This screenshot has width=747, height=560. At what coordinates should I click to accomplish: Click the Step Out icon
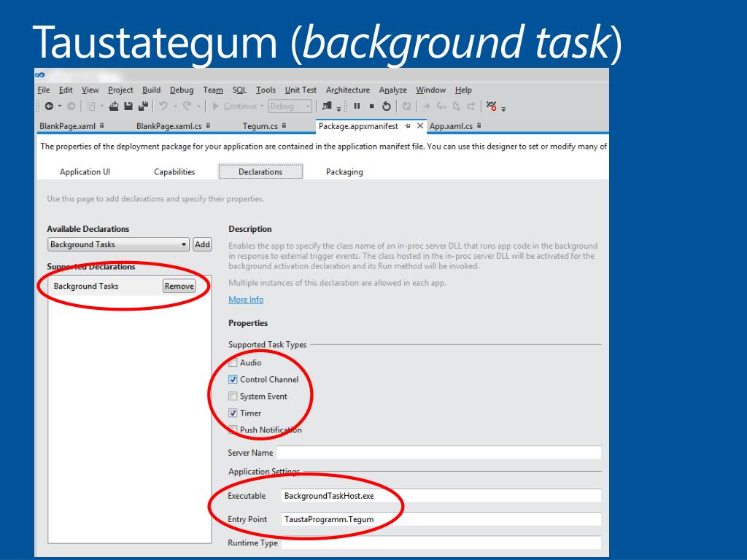tap(471, 106)
